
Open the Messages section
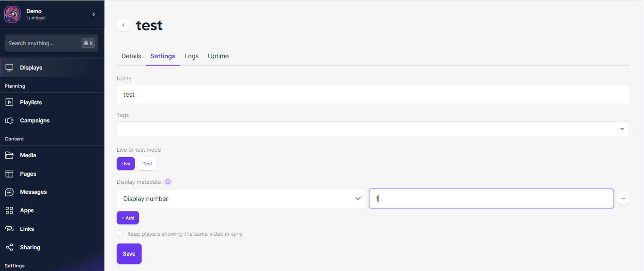click(x=32, y=192)
